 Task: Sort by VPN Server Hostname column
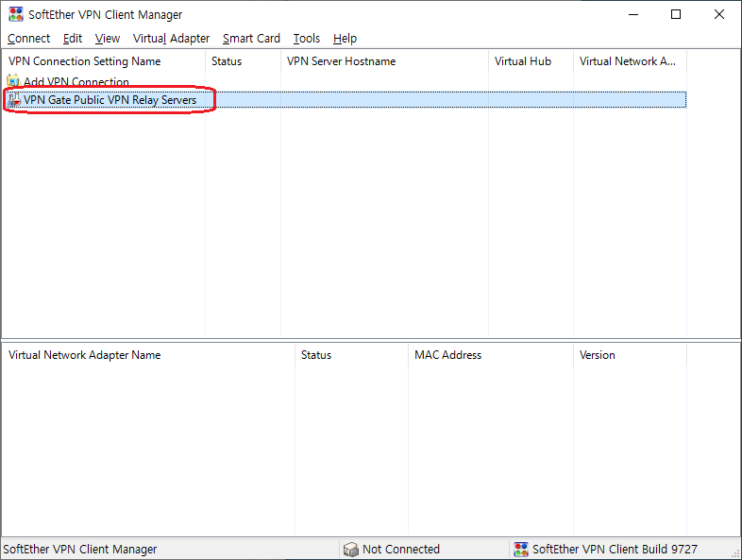[384, 61]
